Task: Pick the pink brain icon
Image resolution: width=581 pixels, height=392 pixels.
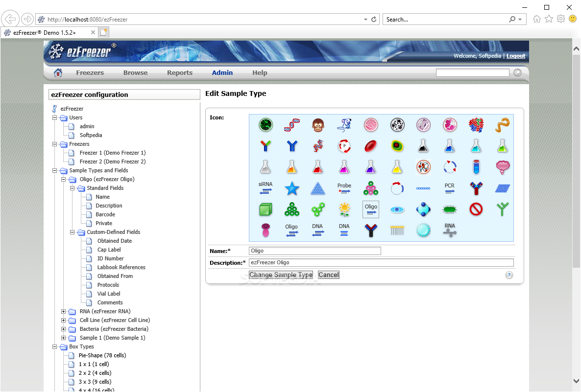Action: pyautogui.click(x=503, y=167)
